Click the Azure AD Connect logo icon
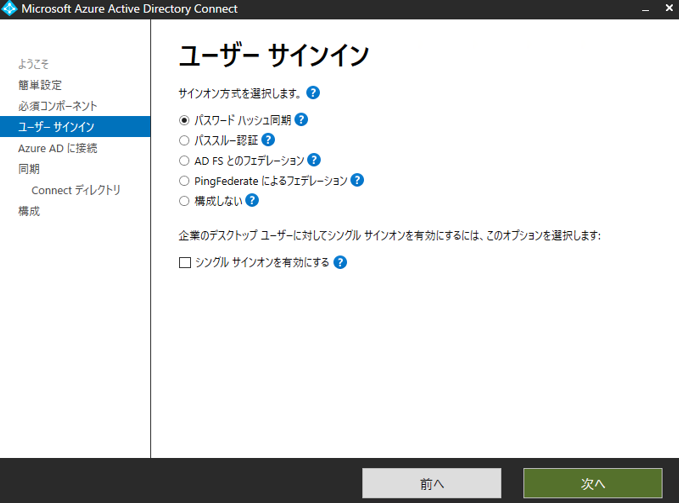Image resolution: width=679 pixels, height=503 pixels. [x=10, y=9]
